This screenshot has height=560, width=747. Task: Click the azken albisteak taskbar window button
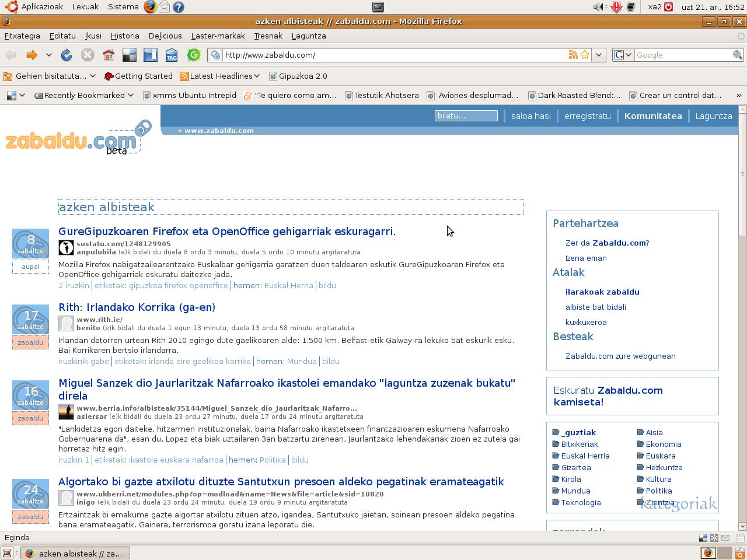click(x=75, y=553)
